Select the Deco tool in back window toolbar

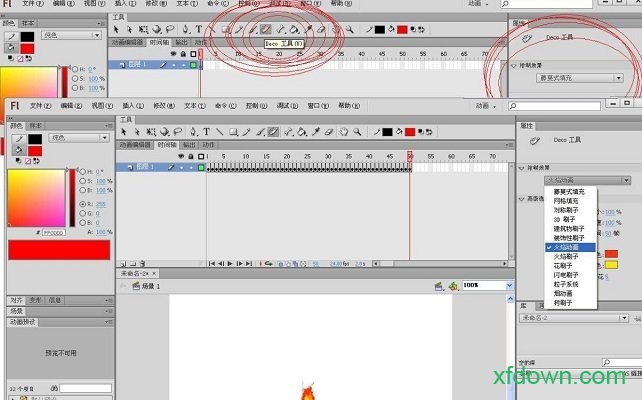pos(266,29)
